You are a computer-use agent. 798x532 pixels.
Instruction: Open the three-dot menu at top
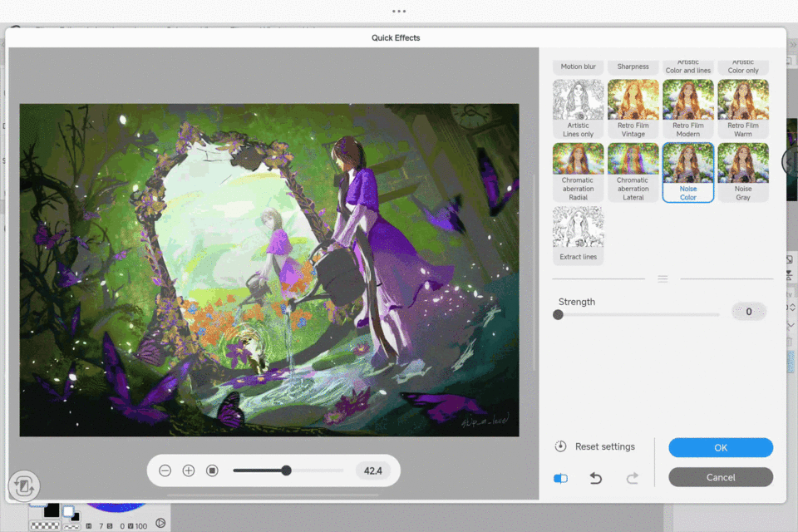click(399, 12)
